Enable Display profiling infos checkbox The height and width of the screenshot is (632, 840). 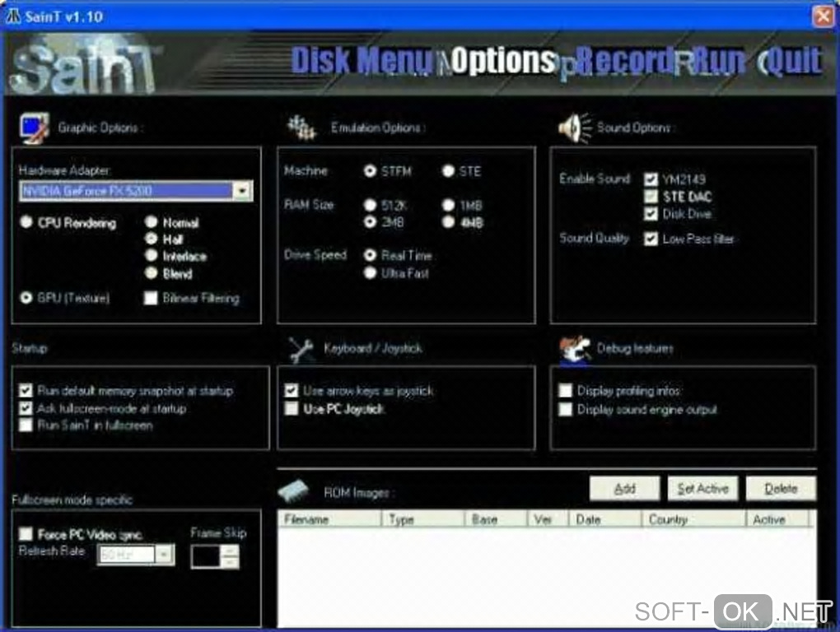(565, 391)
